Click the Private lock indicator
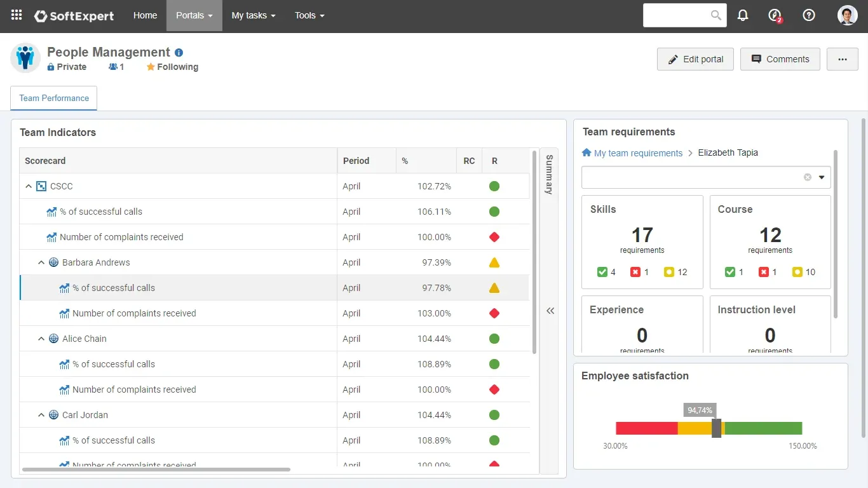This screenshot has width=868, height=488. (67, 67)
